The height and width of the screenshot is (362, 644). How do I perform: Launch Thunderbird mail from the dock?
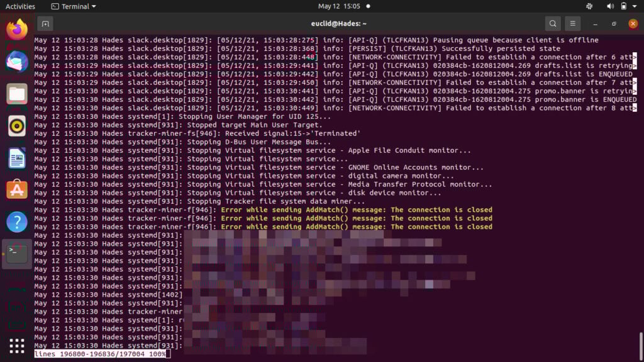(17, 62)
